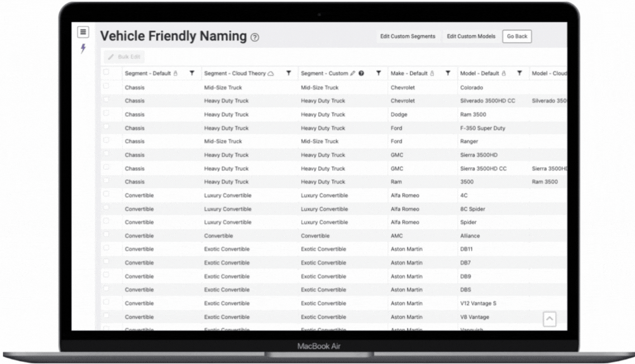
Task: Click 'Sierra 3500HD' model cell for GMC
Action: click(x=479, y=155)
